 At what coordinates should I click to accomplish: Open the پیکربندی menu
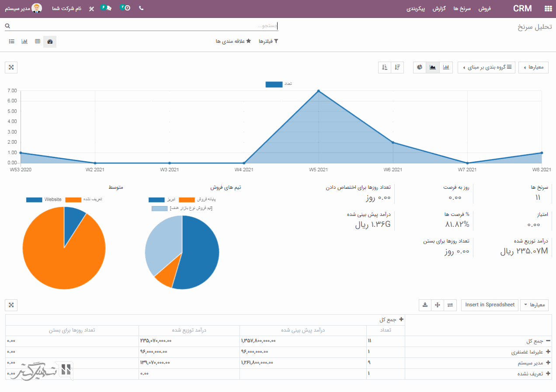pos(416,9)
